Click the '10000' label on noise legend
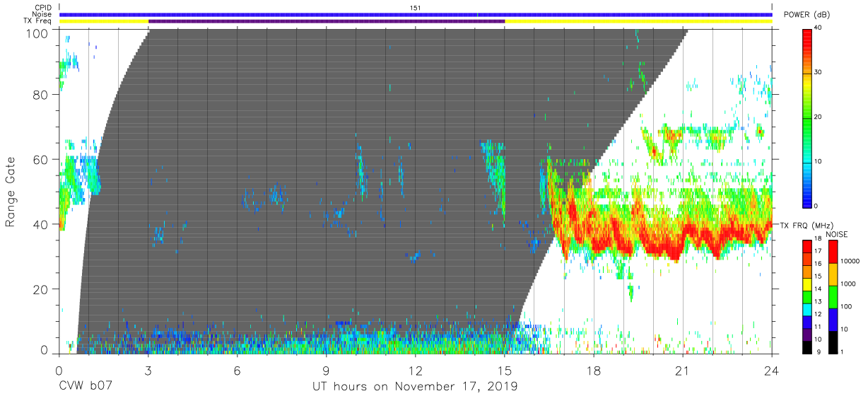 [850, 260]
